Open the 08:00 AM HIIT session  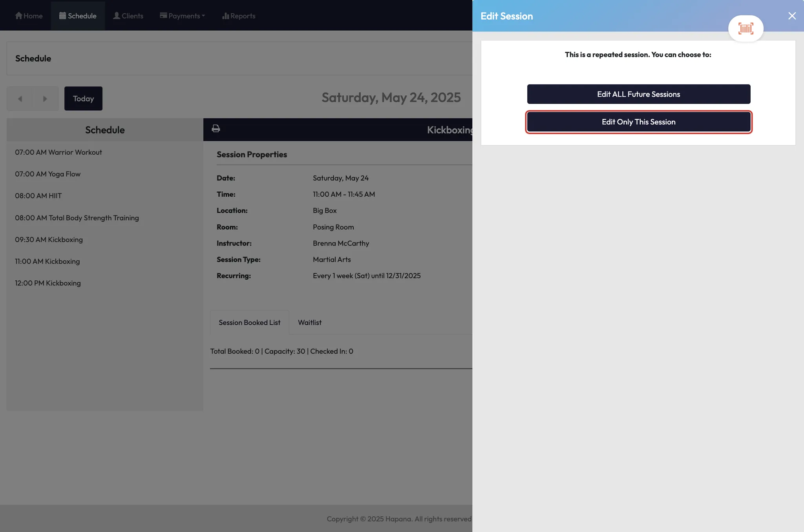(38, 196)
